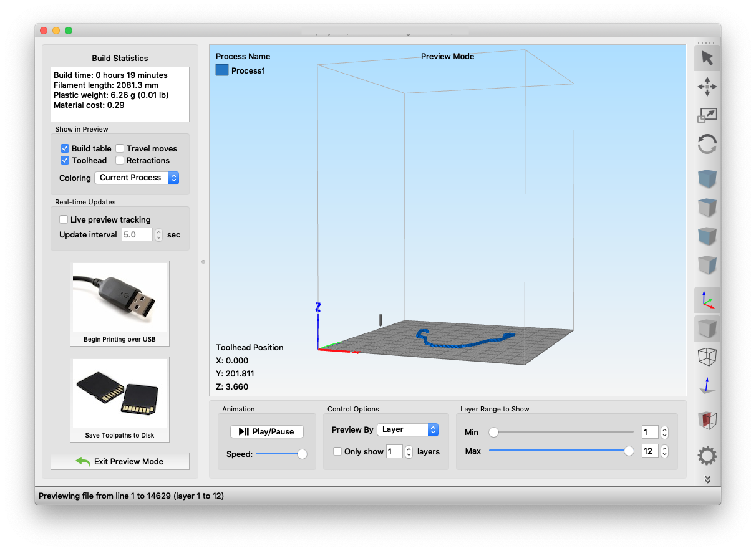Viewport: 756px width, 551px height.
Task: Click the Update interval stepper arrows
Action: (x=158, y=234)
